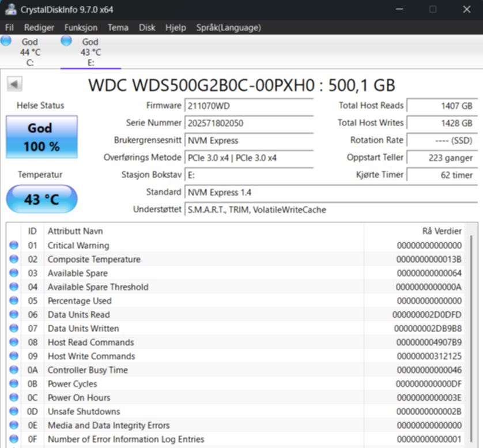Click the status orb for drive C:
The image size is (483, 448).
(x=6, y=41)
